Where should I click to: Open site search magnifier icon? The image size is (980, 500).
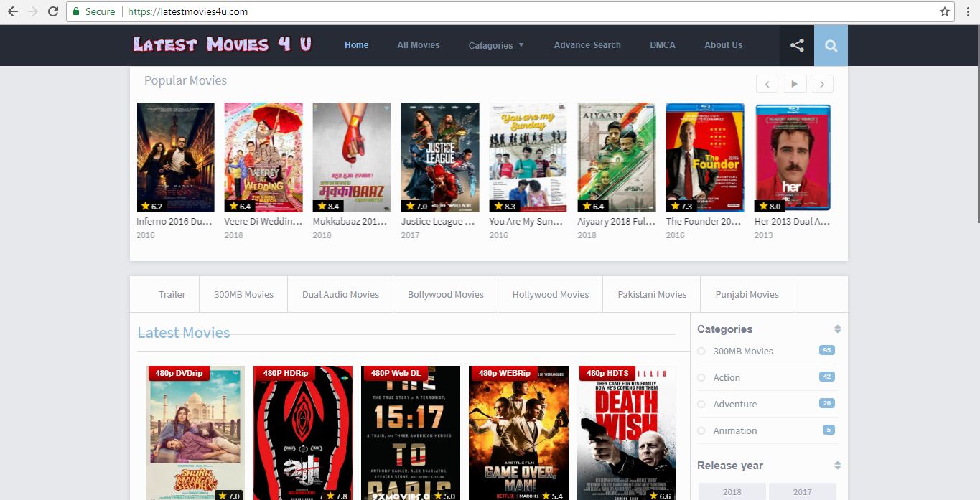831,45
